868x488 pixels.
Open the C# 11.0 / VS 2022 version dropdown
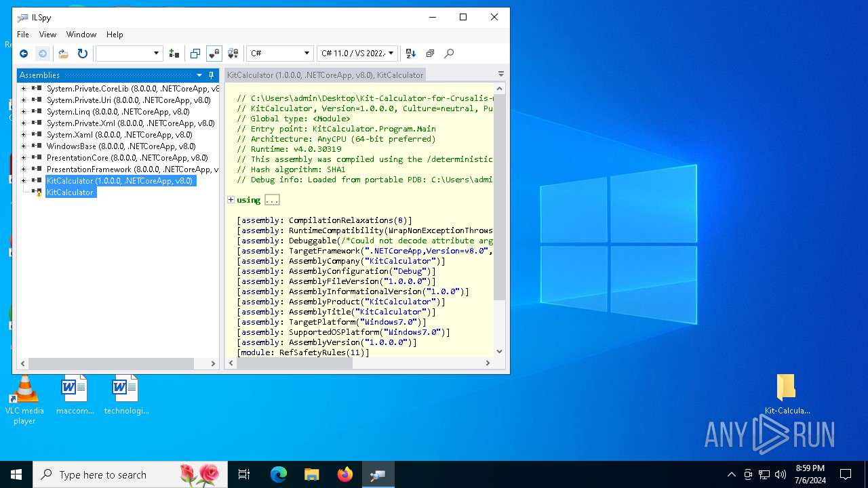[x=357, y=54]
